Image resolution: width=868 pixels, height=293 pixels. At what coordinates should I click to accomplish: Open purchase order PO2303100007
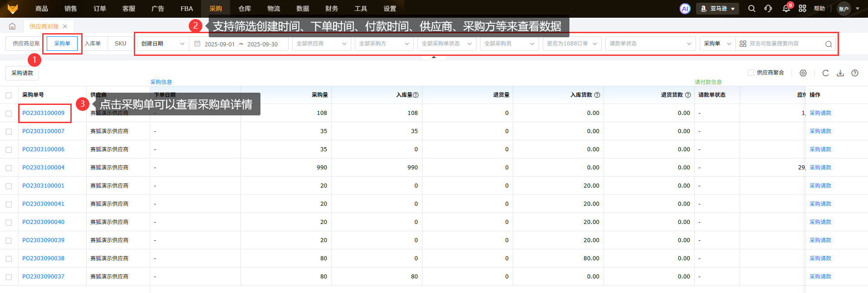click(44, 131)
